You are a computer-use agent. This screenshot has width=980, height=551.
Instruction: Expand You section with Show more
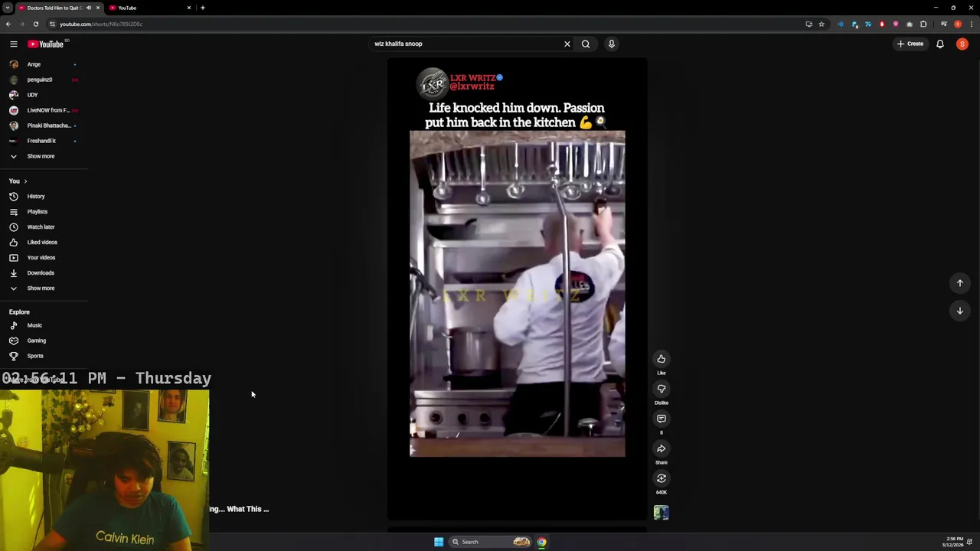[x=44, y=289]
